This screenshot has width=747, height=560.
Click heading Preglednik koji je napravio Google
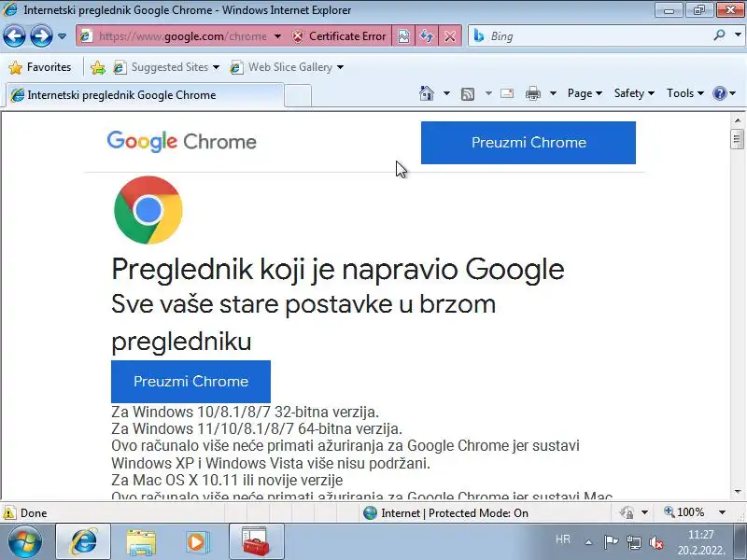tap(338, 270)
